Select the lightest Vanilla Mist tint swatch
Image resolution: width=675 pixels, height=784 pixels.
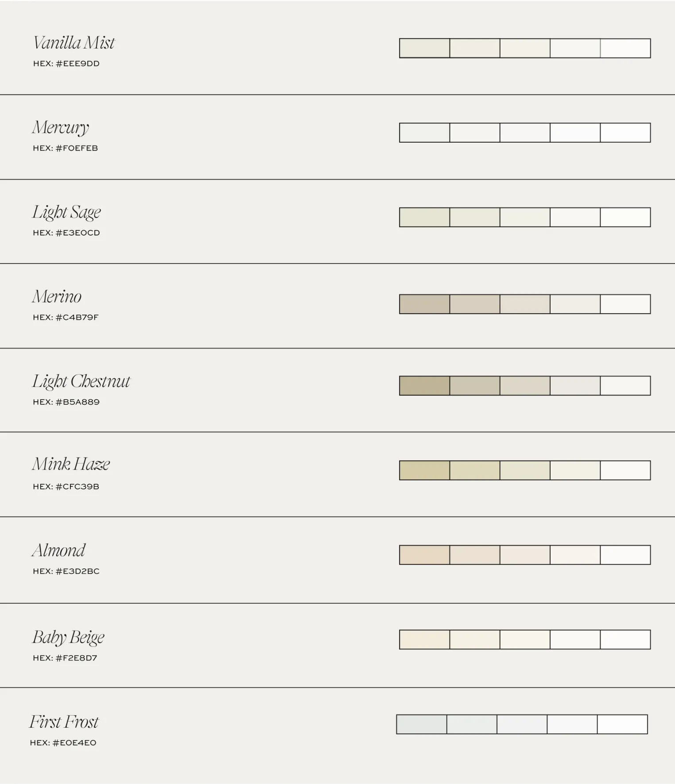(x=625, y=48)
